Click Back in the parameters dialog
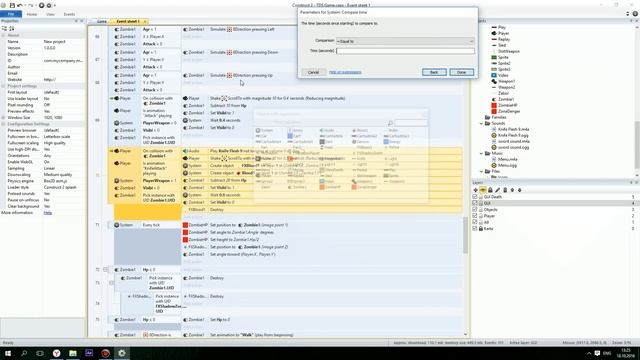Image resolution: width=640 pixels, height=360 pixels. click(434, 72)
